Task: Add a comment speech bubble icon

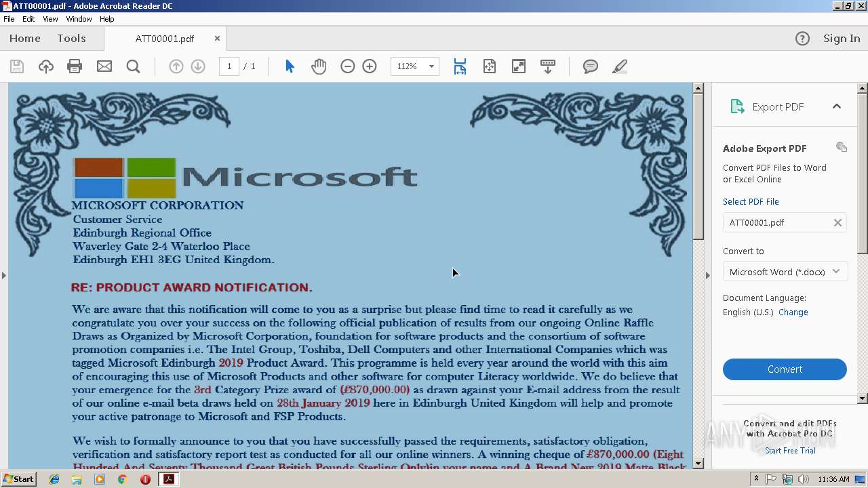Action: pyautogui.click(x=591, y=66)
